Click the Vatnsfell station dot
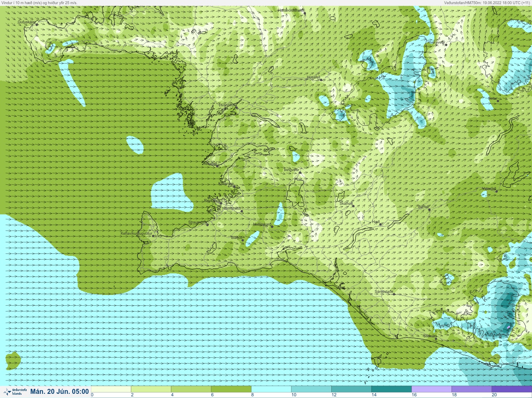 pyautogui.click(x=496, y=191)
